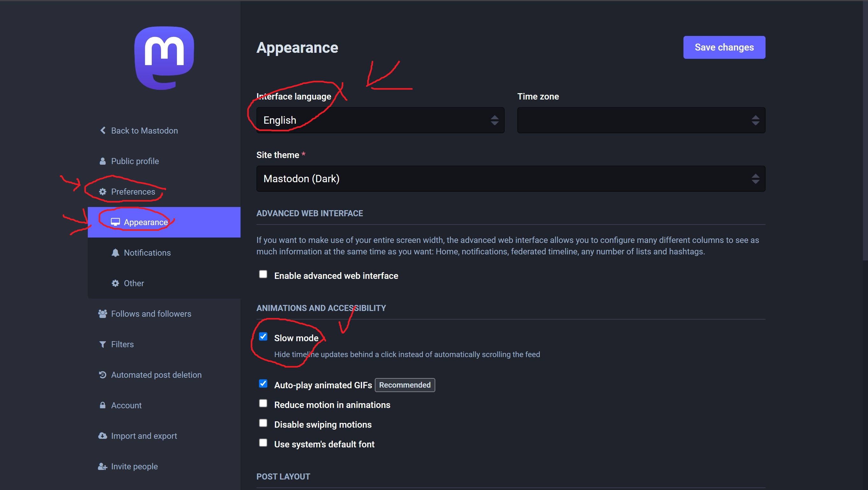Click the back chevron icon
This screenshot has height=490, width=868.
[x=103, y=131]
